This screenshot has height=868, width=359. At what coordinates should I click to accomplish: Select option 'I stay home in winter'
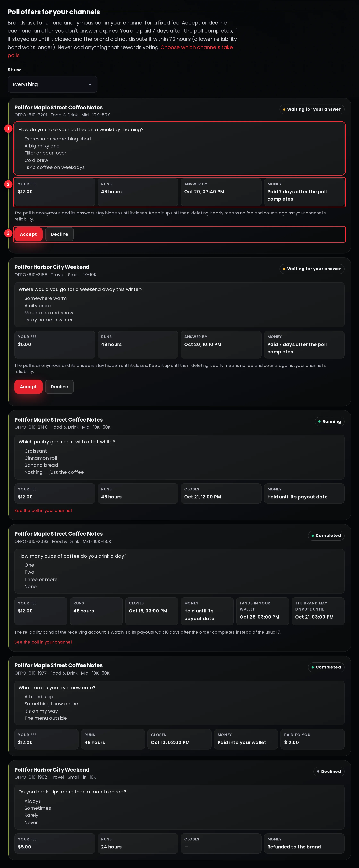[48, 320]
